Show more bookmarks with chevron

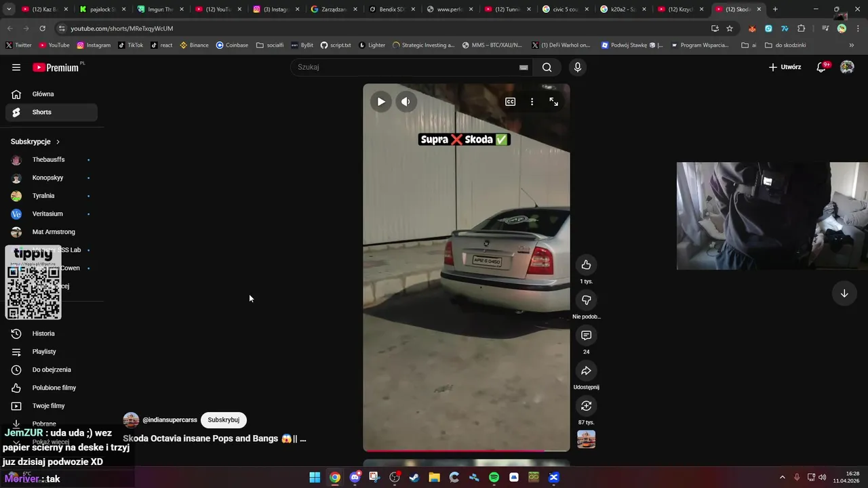tap(852, 45)
